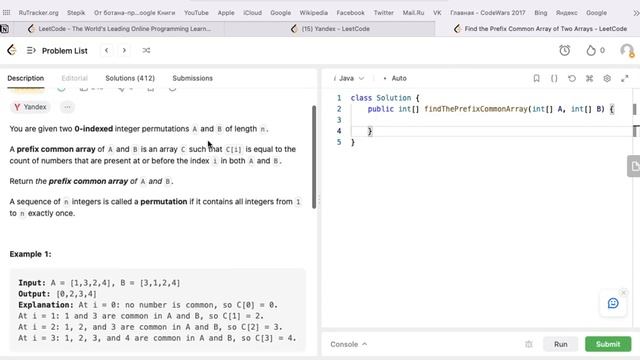This screenshot has width=640, height=360.
Task: Click the LeetCode logo icon
Action: [12, 50]
